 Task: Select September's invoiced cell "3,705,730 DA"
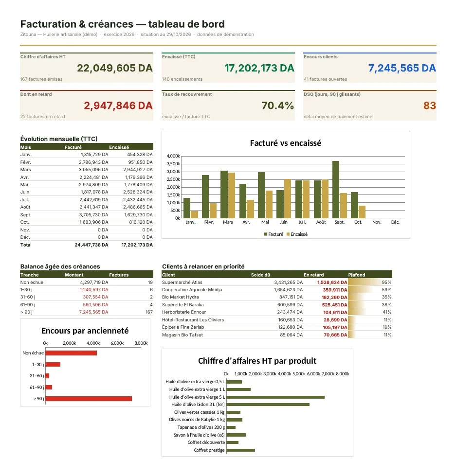(x=93, y=214)
